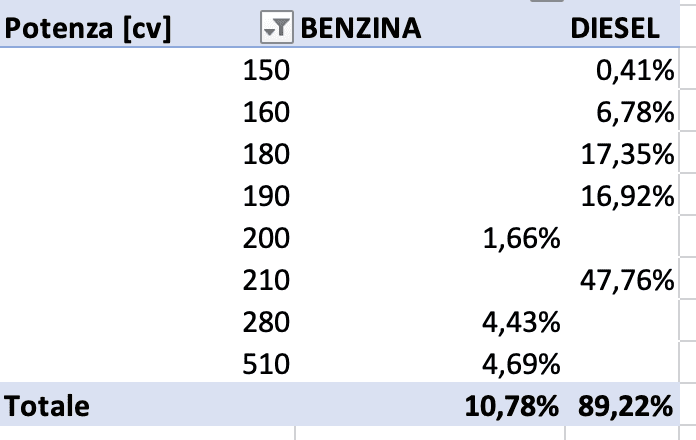Click the 0,41% diesel cell
Viewport: 696px width, 440px height.
click(632, 71)
